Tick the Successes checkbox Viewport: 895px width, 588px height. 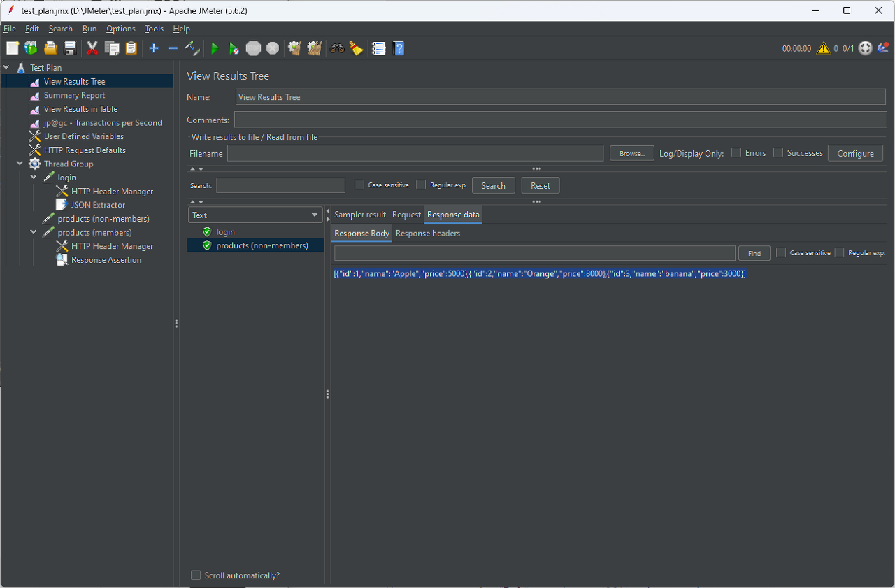tap(778, 152)
